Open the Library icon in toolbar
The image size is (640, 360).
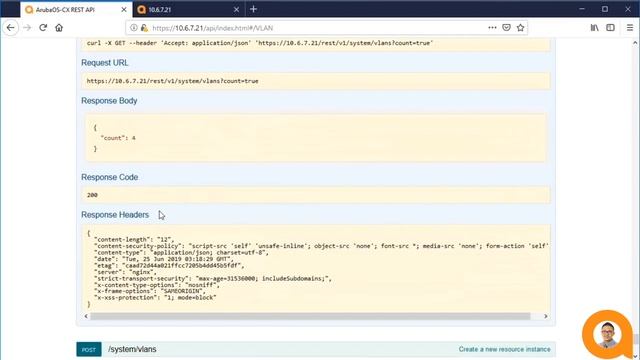pos(594,28)
